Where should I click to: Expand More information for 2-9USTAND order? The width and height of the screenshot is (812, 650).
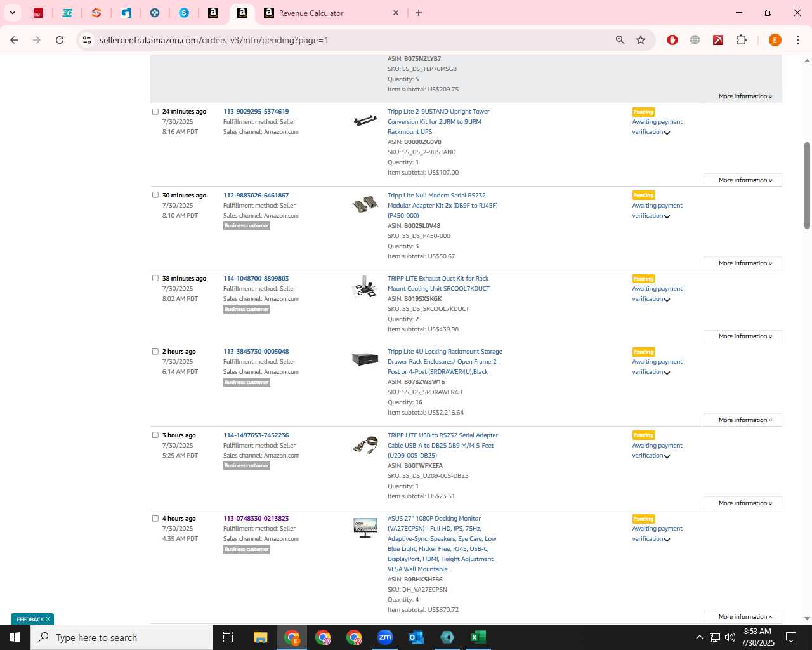click(x=743, y=180)
